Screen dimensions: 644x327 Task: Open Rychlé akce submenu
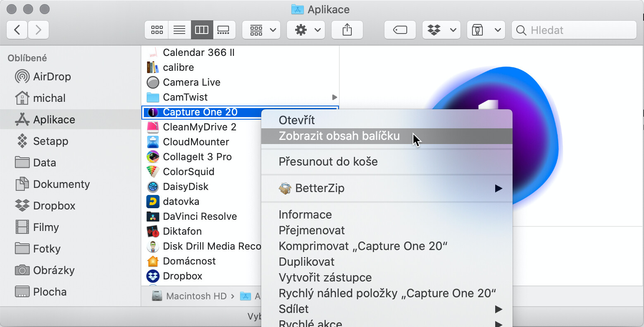tap(387, 322)
